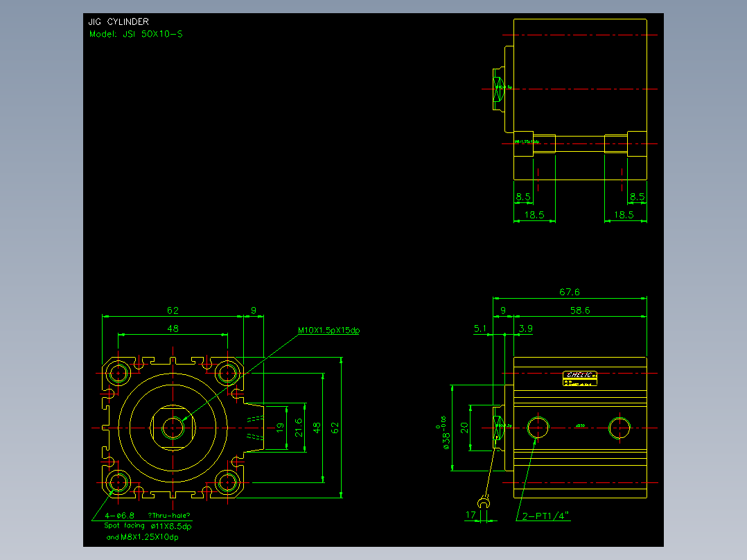This screenshot has height=560, width=747.
Task: Click the vertical "62" height dimension
Action: (x=335, y=428)
